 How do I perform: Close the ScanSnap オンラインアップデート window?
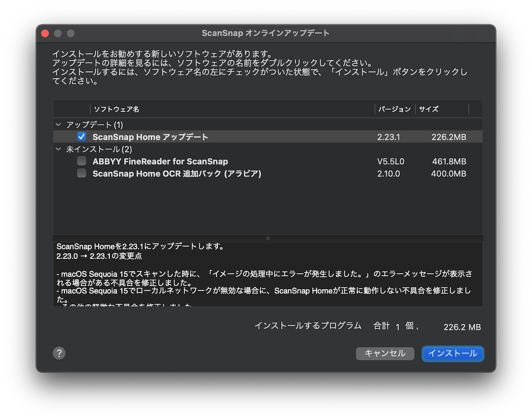pos(45,33)
